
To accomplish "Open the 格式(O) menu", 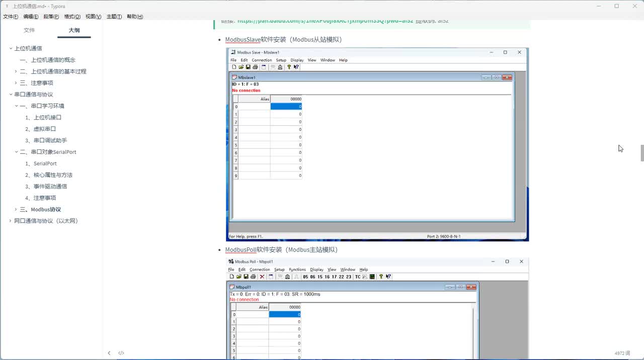I will click(x=72, y=17).
